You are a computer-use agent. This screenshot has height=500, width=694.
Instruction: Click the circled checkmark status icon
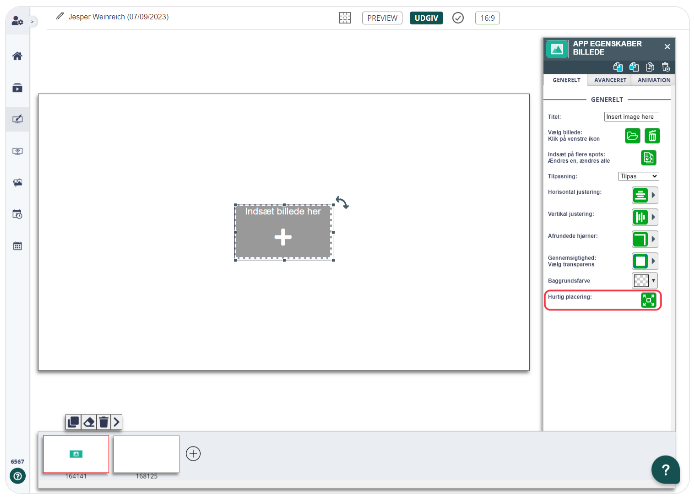click(x=458, y=18)
